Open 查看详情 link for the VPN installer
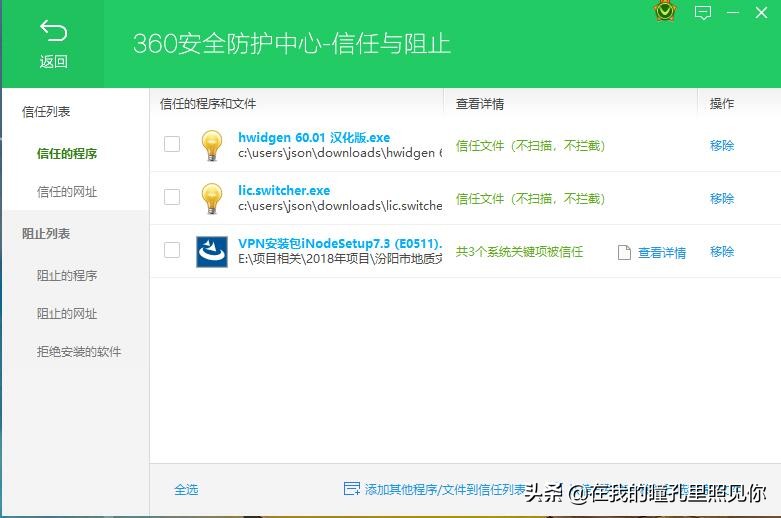Screen dimensions: 781x518 [662, 253]
